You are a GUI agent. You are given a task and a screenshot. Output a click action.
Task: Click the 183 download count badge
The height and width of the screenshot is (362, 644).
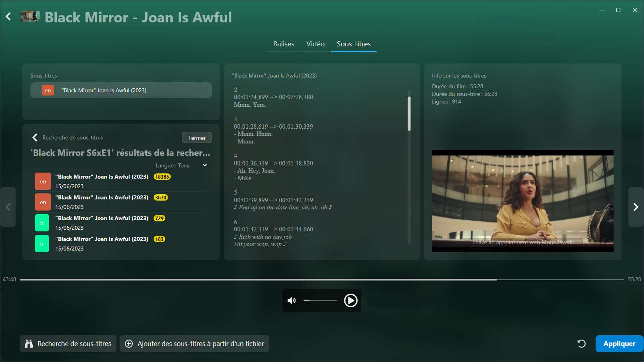(159, 239)
